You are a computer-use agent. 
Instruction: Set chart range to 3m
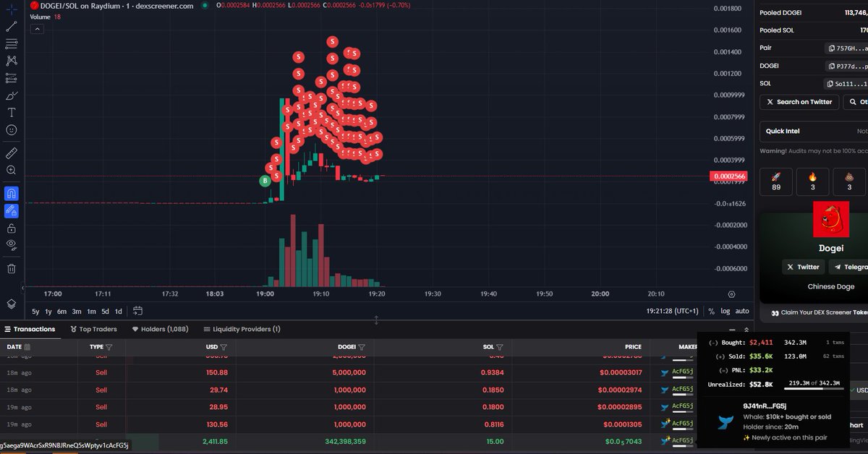[x=77, y=311]
